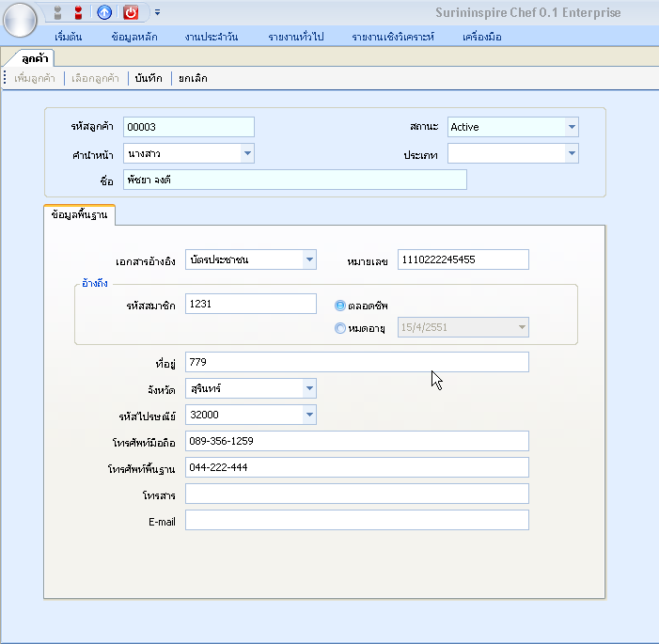This screenshot has height=644, width=659.
Task: Expand the จังหวัด dropdown
Action: click(x=308, y=388)
